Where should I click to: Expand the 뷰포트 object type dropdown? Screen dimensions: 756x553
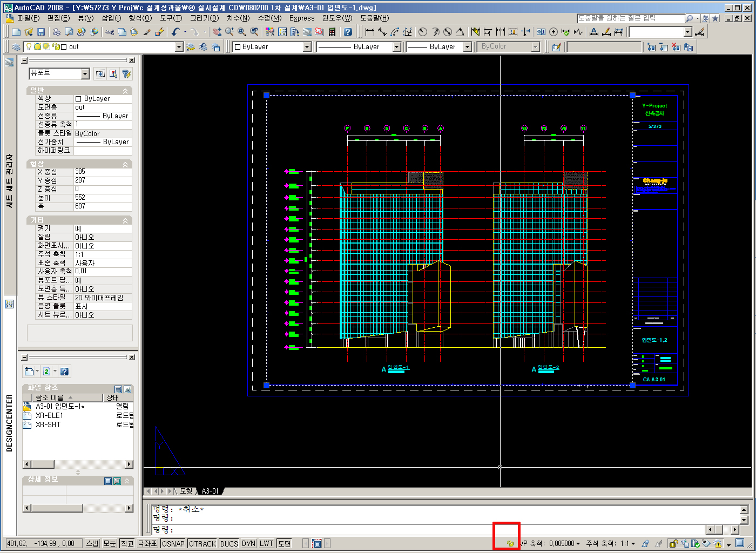point(85,74)
